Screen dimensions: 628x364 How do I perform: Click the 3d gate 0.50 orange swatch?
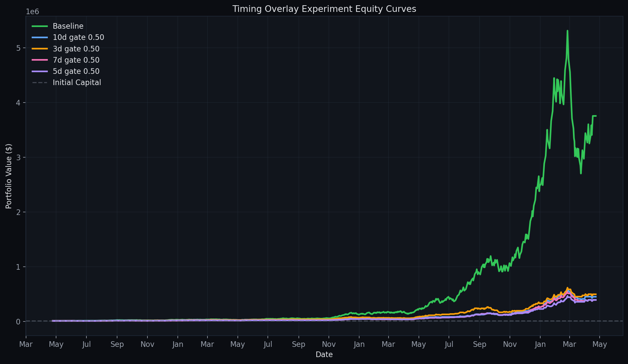40,49
